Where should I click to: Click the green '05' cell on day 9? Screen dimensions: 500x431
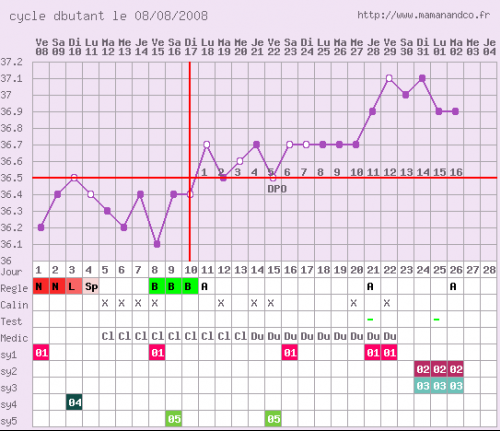174,419
